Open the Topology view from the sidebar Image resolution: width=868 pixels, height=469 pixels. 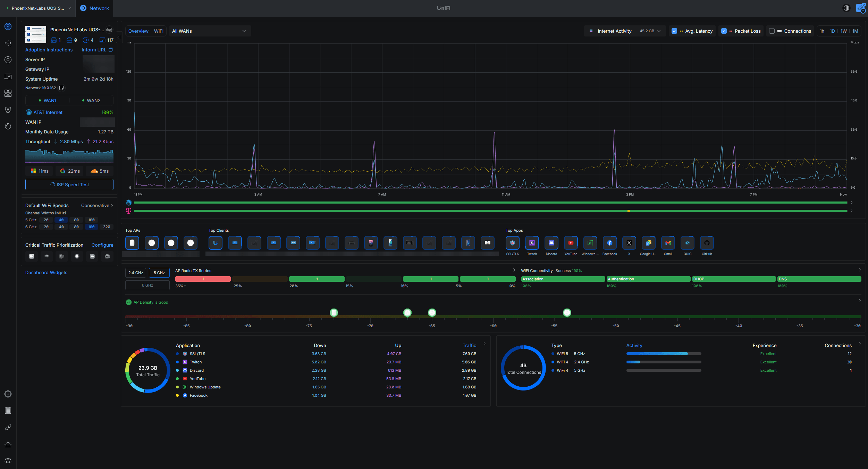click(8, 43)
